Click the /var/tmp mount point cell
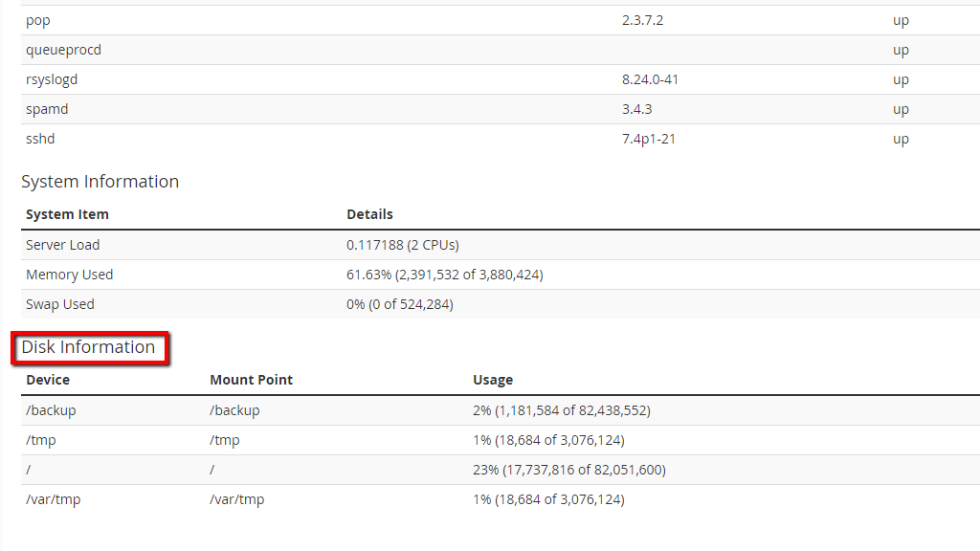 [x=236, y=499]
